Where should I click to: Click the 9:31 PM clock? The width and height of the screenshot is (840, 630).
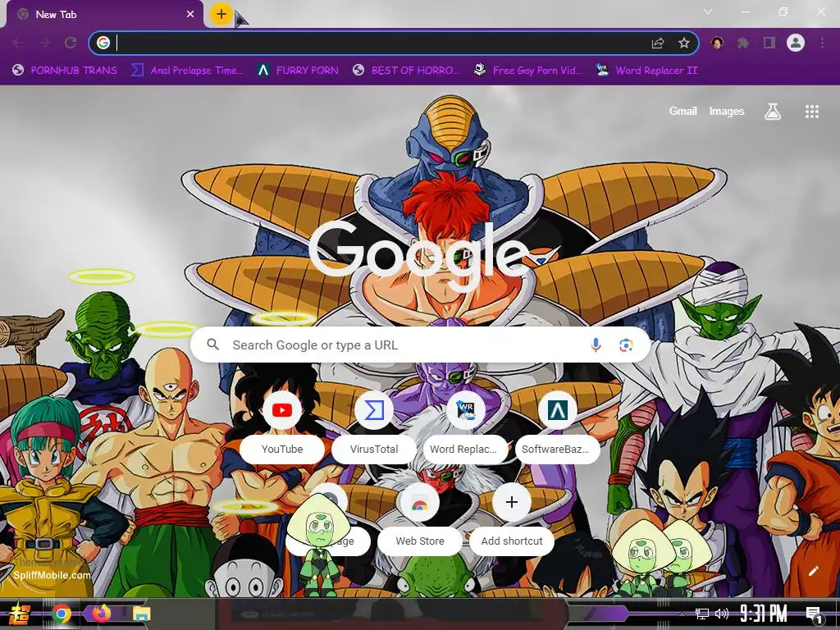pos(763,614)
